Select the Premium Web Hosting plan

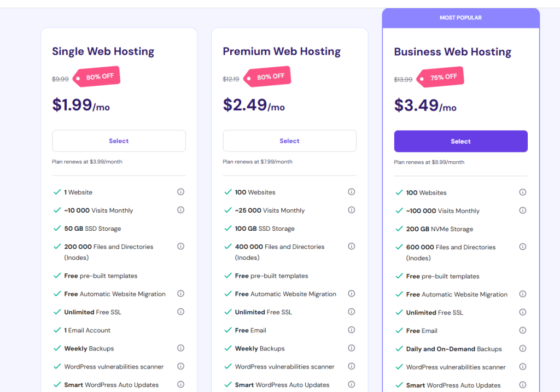click(289, 141)
